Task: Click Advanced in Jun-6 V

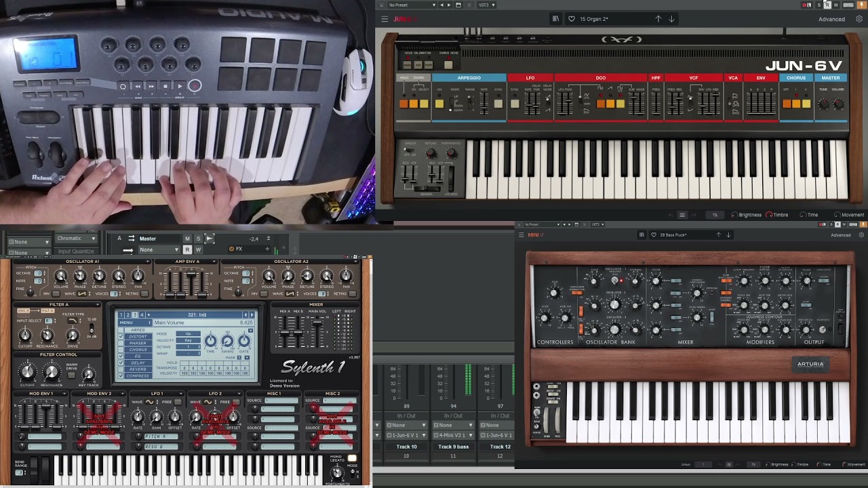Action: 831,19
